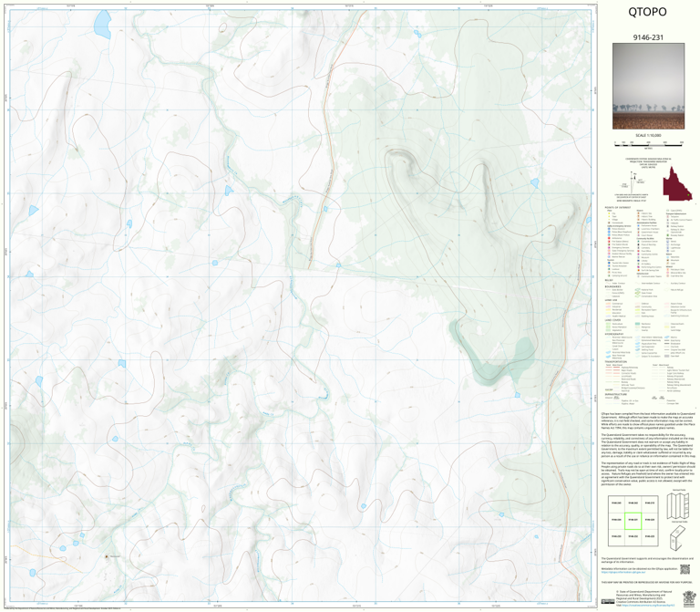Click the vertical folds diagram
700x612 pixels.
(x=677, y=505)
